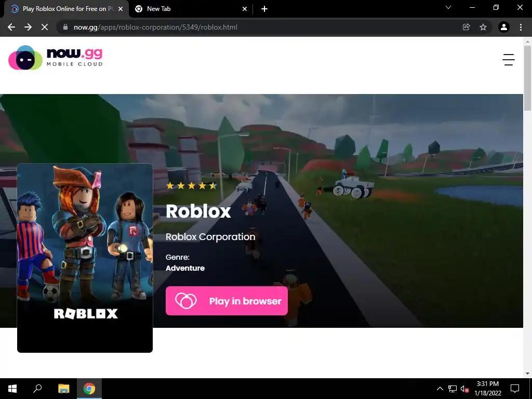Screen dimensions: 532x399
Task: Click the Adventure genre label
Action: click(x=185, y=268)
